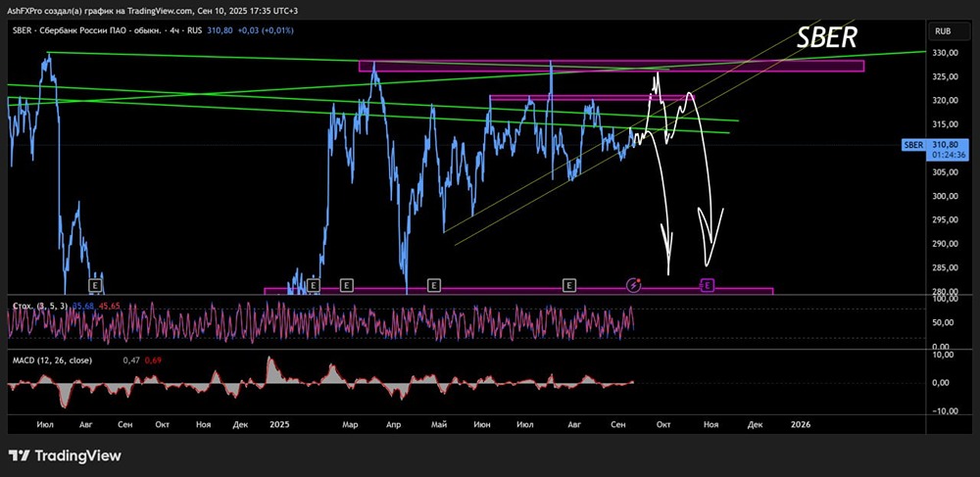This screenshot has width=980, height=477.
Task: Click the purple lightning event icon near September
Action: [x=634, y=285]
